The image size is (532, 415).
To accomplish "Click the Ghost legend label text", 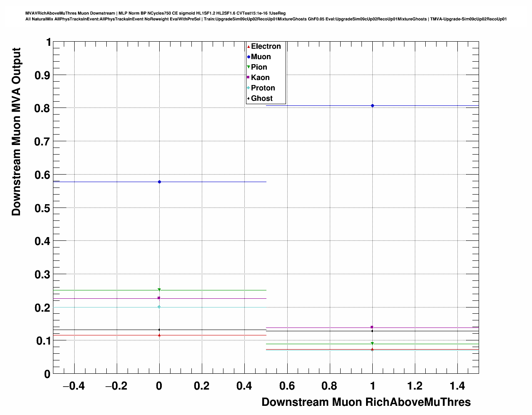I will pyautogui.click(x=261, y=98).
